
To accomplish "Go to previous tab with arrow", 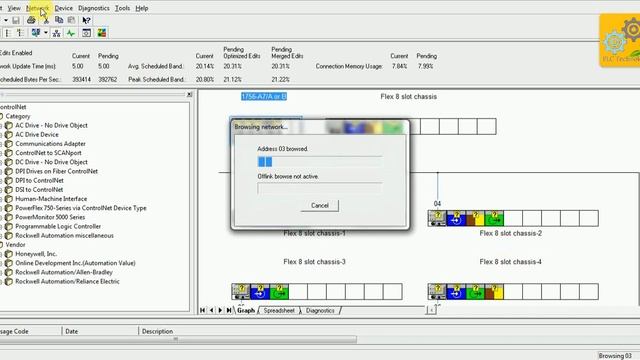I will pos(211,311).
